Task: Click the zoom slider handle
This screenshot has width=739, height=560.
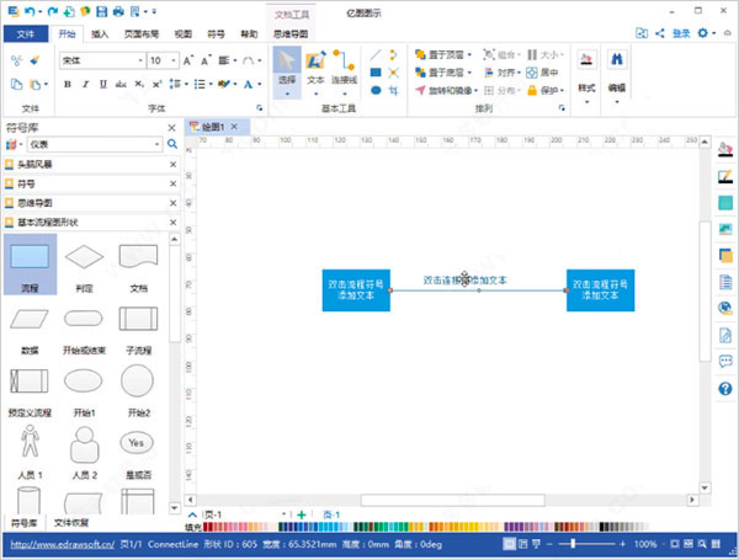Action: 573,544
